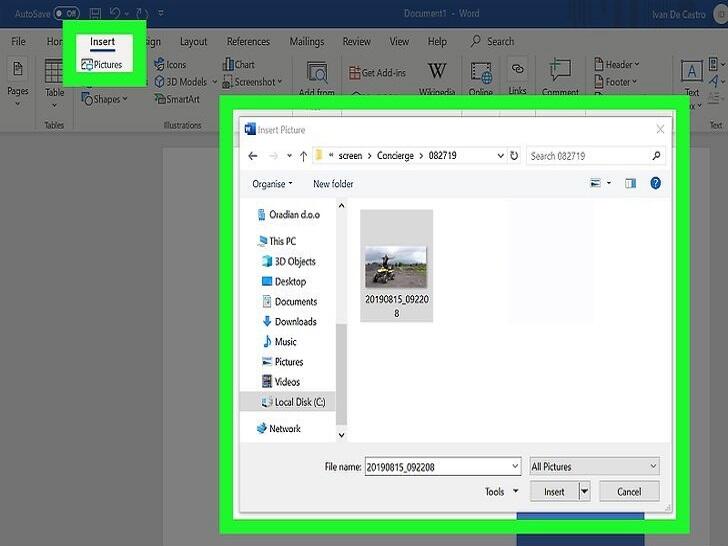Viewport: 728px width, 546px height.
Task: Go up one folder level
Action: point(303,156)
